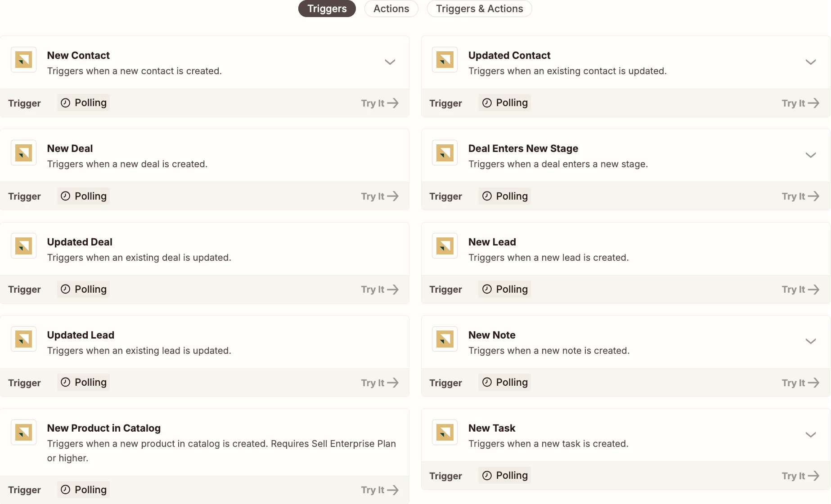Click the New Lead app logo icon
The height and width of the screenshot is (504, 831).
(x=445, y=246)
